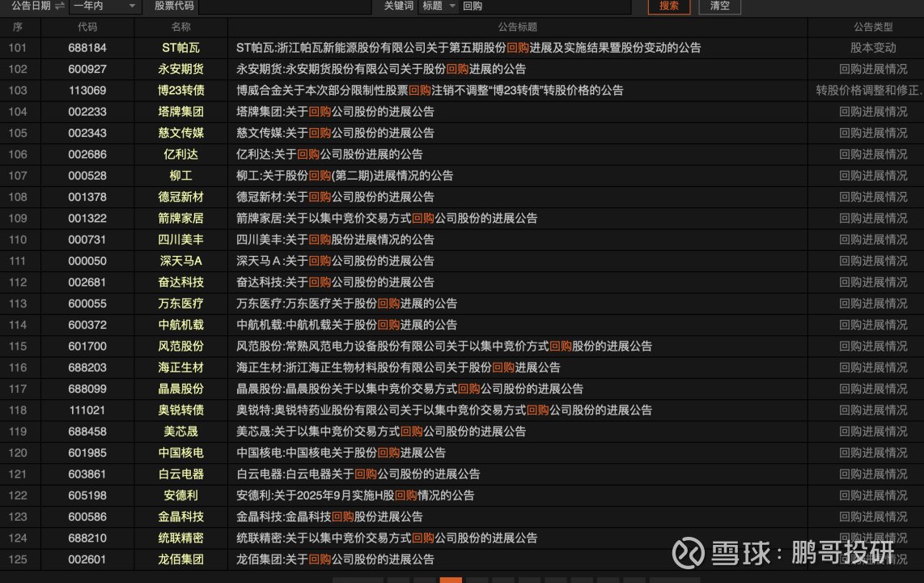This screenshot has width=924, height=583.
Task: Open the 博威合金 限制性股票回购注销 announcement title
Action: click(x=430, y=90)
